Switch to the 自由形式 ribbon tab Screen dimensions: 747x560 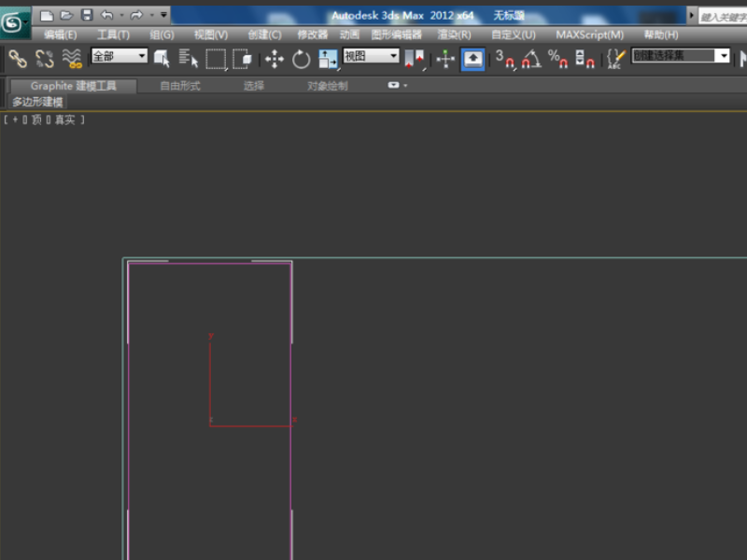180,86
